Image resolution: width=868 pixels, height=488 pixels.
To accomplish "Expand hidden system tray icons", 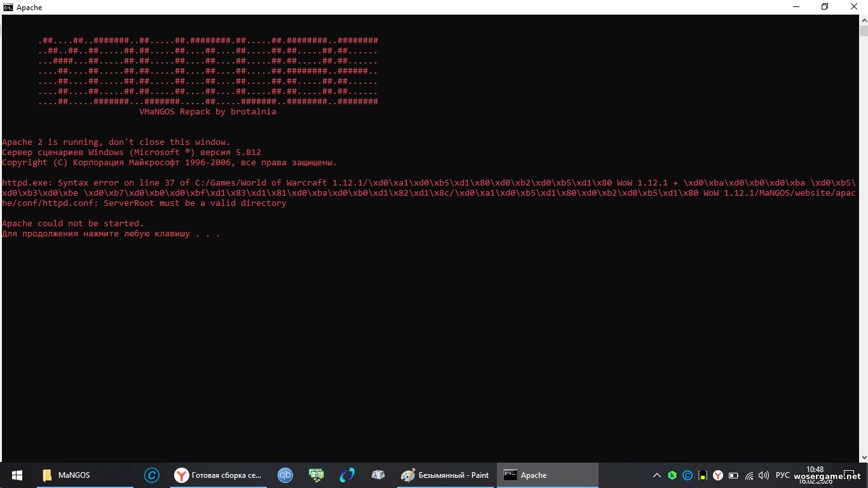I will click(657, 475).
